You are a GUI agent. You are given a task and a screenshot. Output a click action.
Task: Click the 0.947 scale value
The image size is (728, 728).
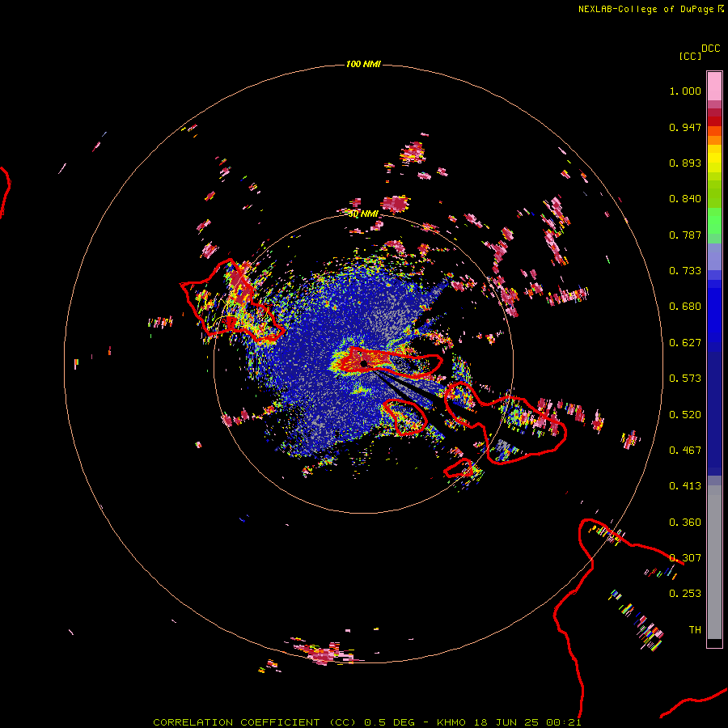pos(685,127)
